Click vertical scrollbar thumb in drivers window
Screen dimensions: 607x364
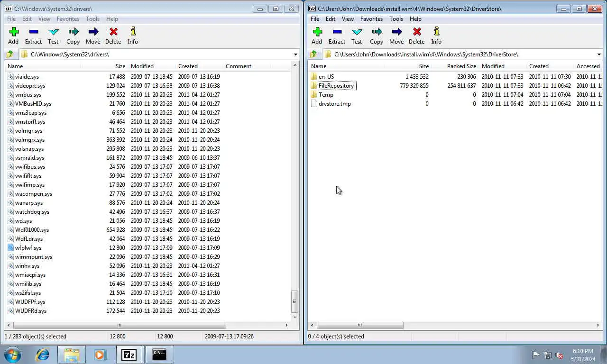point(294,301)
